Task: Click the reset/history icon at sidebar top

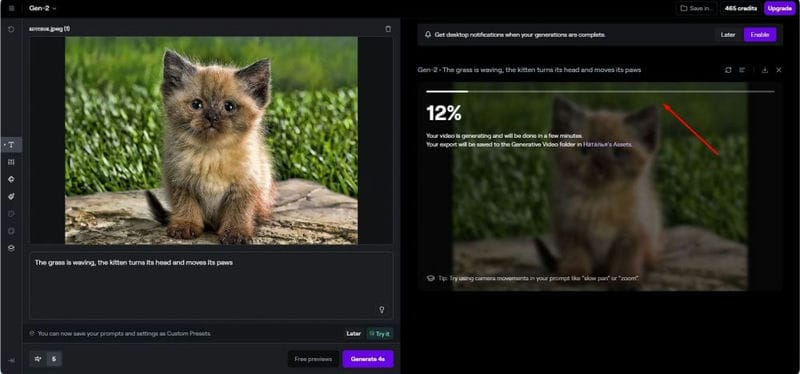Action: (11, 29)
